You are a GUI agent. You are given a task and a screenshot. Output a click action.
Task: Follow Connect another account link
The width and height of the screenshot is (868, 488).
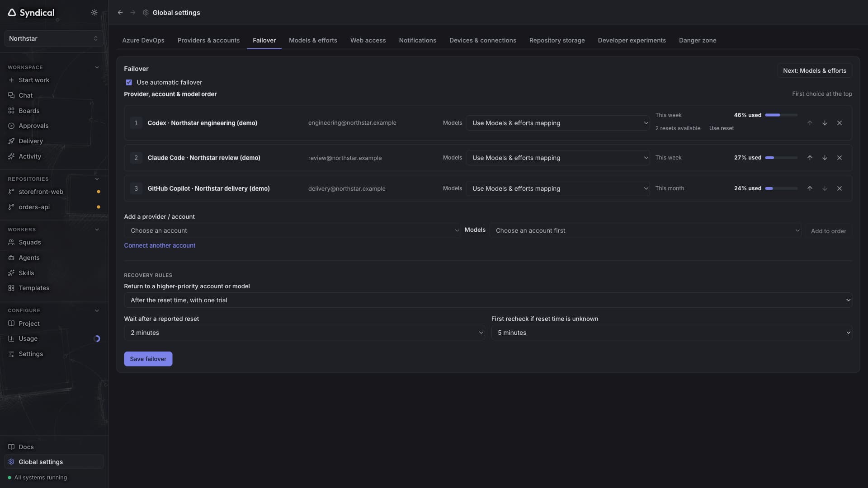pyautogui.click(x=160, y=245)
